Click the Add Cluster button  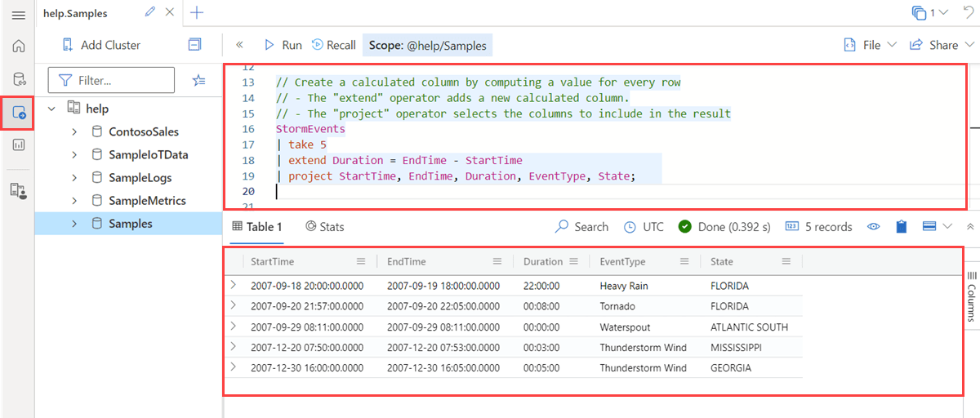click(x=100, y=45)
